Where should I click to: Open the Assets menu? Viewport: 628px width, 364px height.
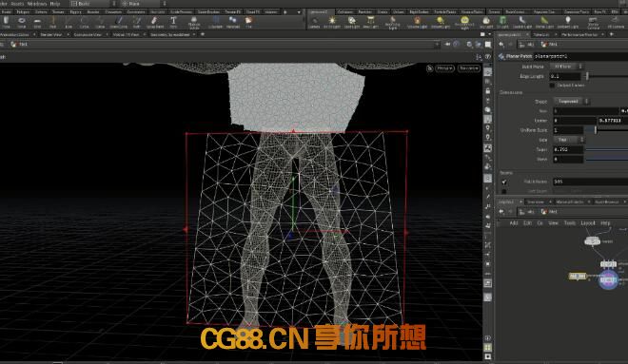[x=17, y=4]
